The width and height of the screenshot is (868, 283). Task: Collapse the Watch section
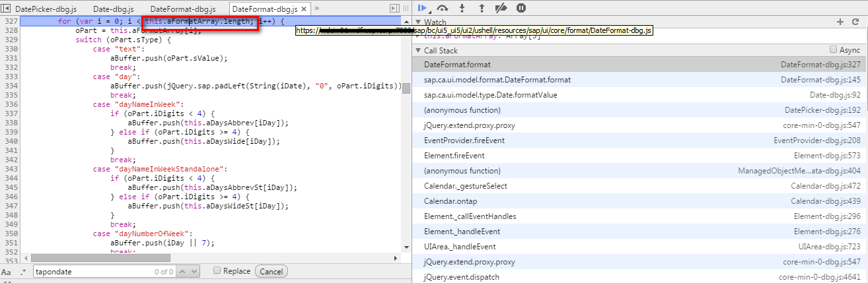pos(418,22)
